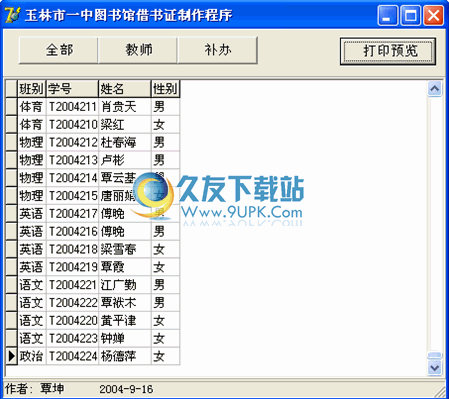Image resolution: width=449 pixels, height=399 pixels.
Task: Close the window
Action: pyautogui.click(x=433, y=15)
